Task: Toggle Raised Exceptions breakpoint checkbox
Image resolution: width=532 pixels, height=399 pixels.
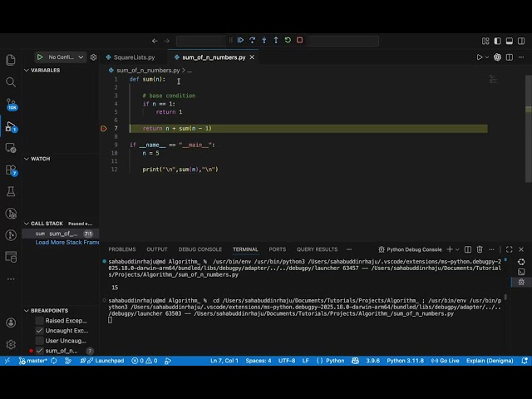Action: pos(39,321)
